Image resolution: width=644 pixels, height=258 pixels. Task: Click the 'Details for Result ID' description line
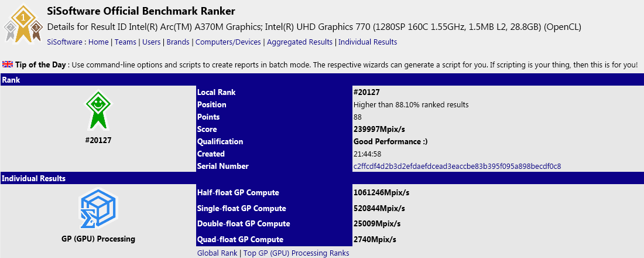coord(314,27)
